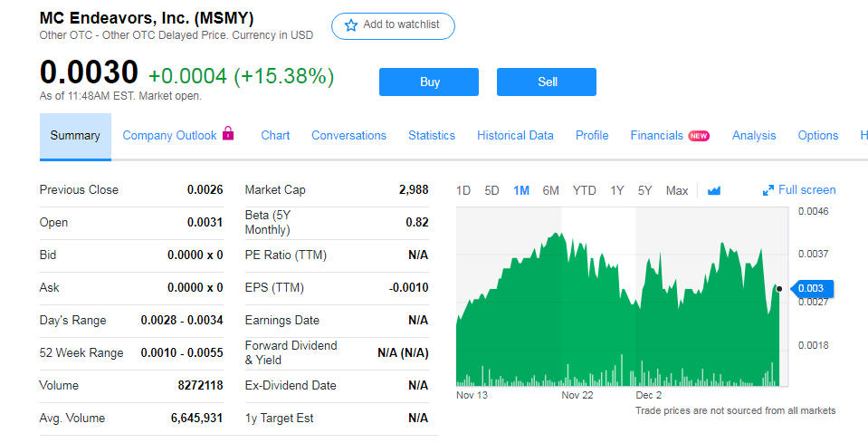Screen dimensions: 868x443
Task: Click the Day's Range value 0.0028 - 0.0034
Action: click(x=182, y=320)
